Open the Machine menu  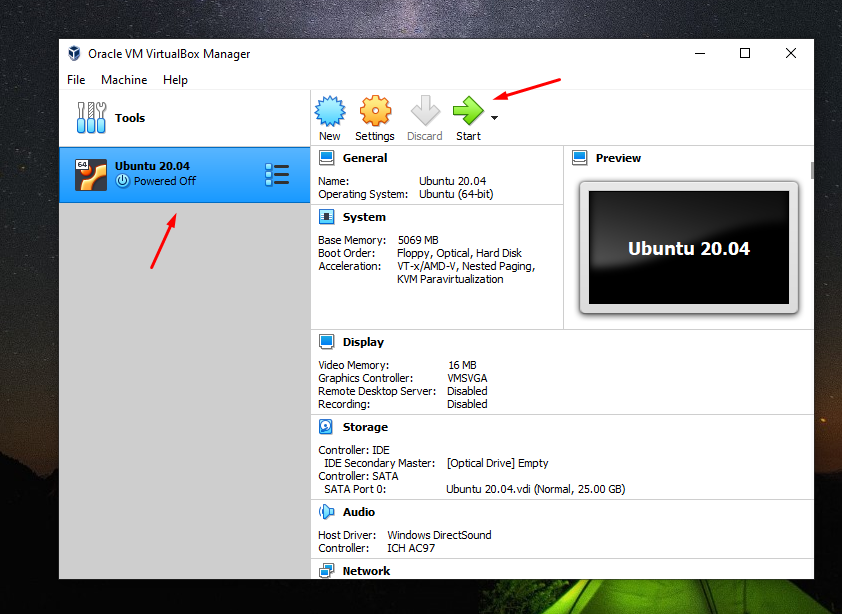click(x=124, y=80)
